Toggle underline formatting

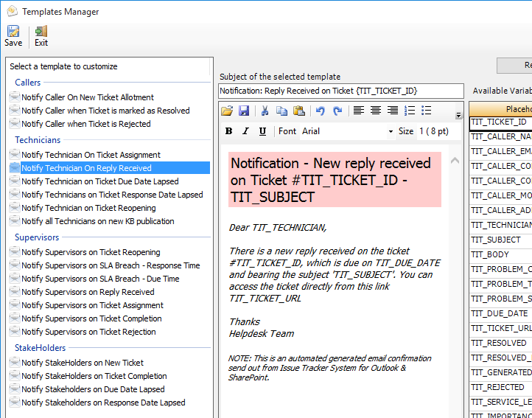coord(263,131)
